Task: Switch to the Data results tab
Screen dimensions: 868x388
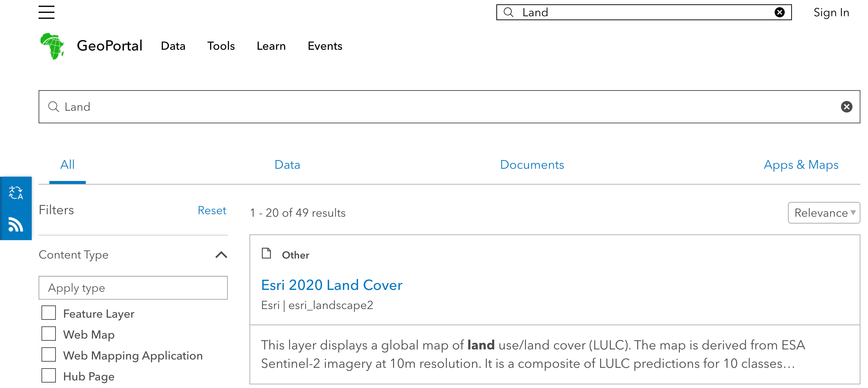Action: tap(287, 165)
